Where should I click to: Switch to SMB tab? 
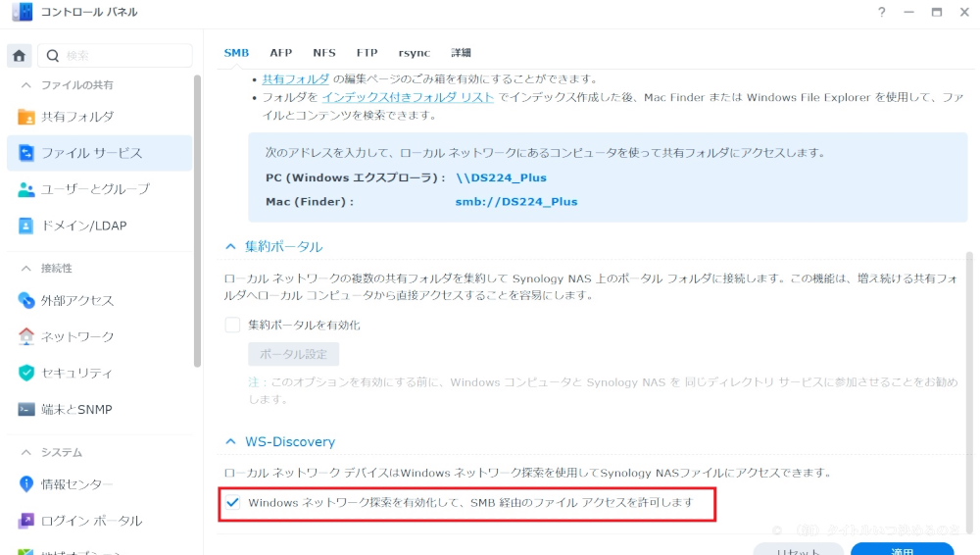[x=236, y=53]
